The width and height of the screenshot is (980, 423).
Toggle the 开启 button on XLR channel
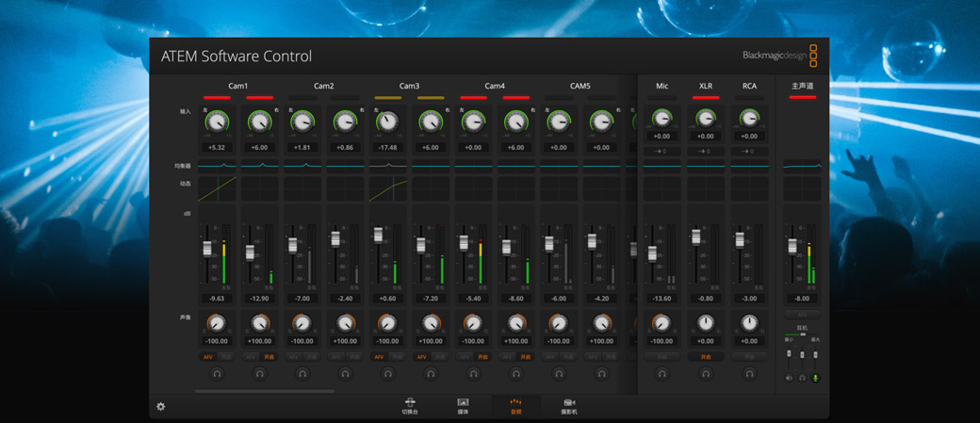(706, 357)
